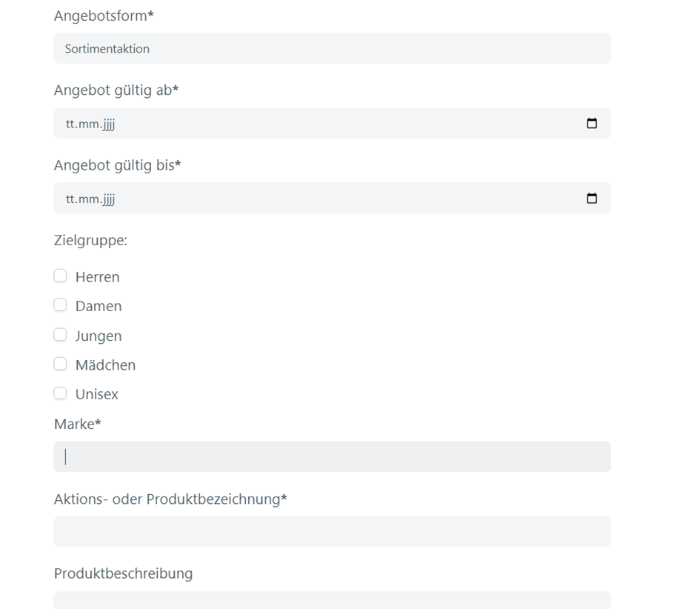Select day segment in Angebot gültig ab
Screen dimensions: 700x609
[70, 124]
